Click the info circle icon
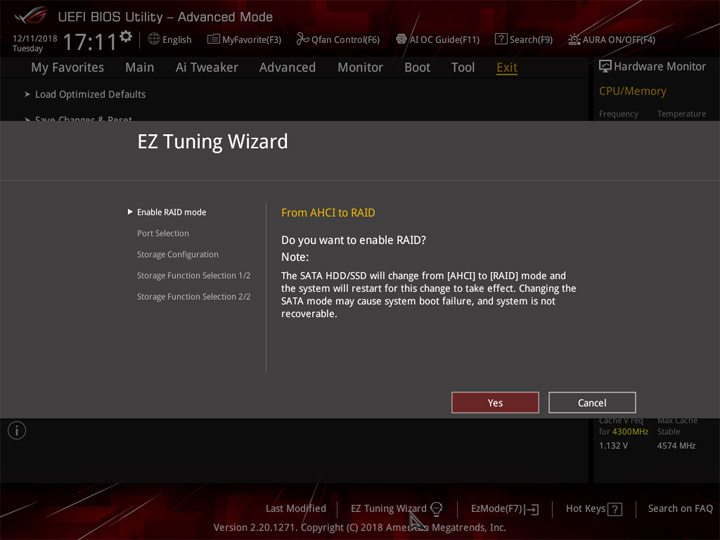This screenshot has width=720, height=540. [17, 430]
